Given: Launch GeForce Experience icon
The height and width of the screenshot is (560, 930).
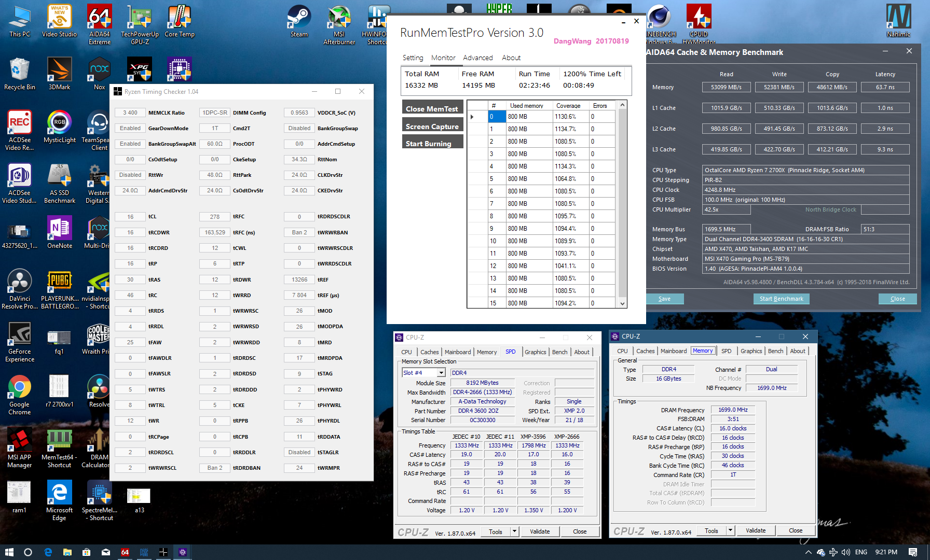Looking at the screenshot, I should tap(20, 342).
